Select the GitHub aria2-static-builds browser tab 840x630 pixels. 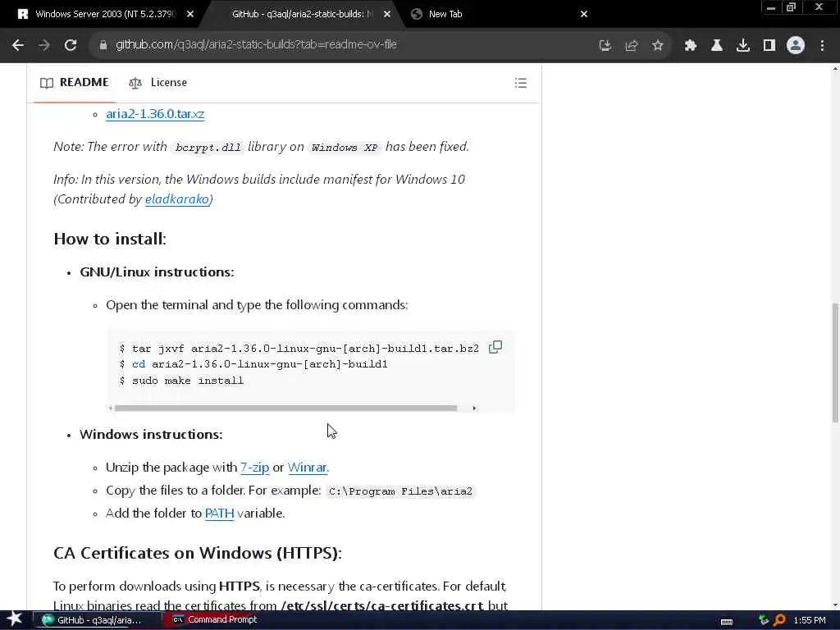(x=301, y=15)
